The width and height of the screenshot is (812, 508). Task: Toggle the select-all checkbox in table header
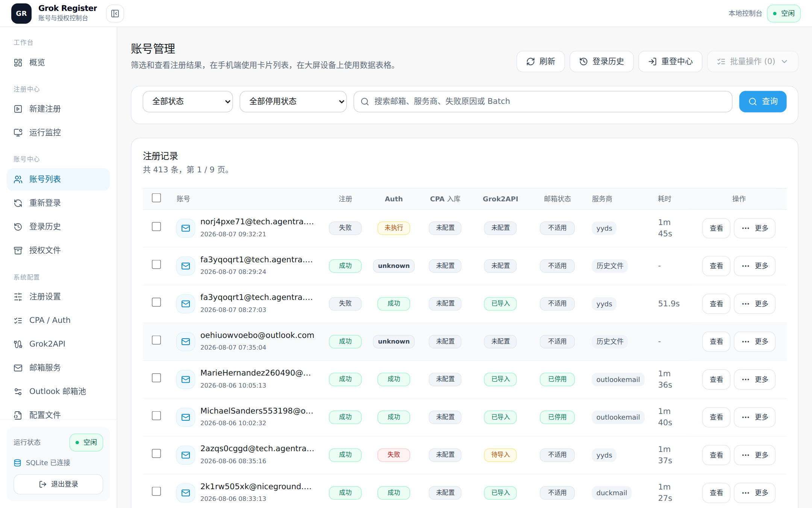tap(156, 198)
